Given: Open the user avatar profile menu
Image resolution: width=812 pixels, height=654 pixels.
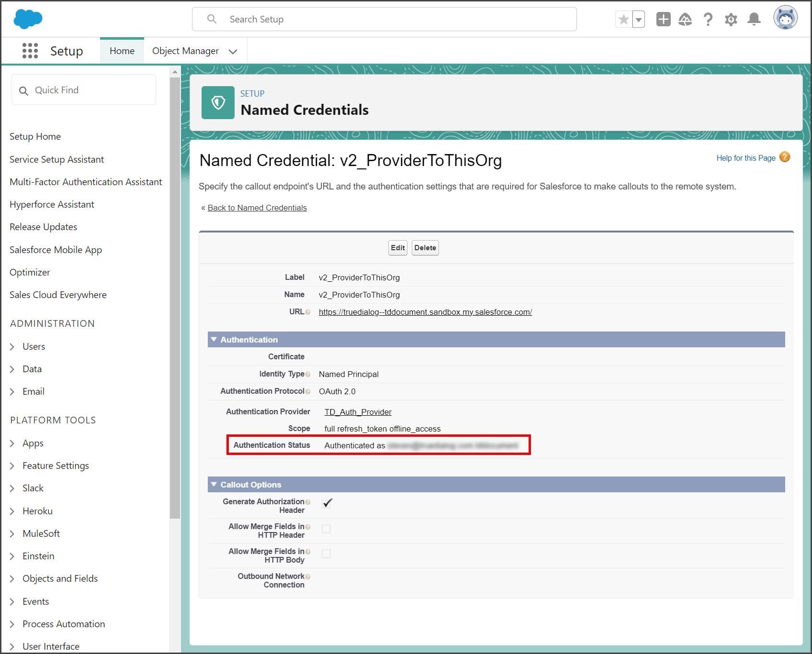Looking at the screenshot, I should pyautogui.click(x=785, y=18).
